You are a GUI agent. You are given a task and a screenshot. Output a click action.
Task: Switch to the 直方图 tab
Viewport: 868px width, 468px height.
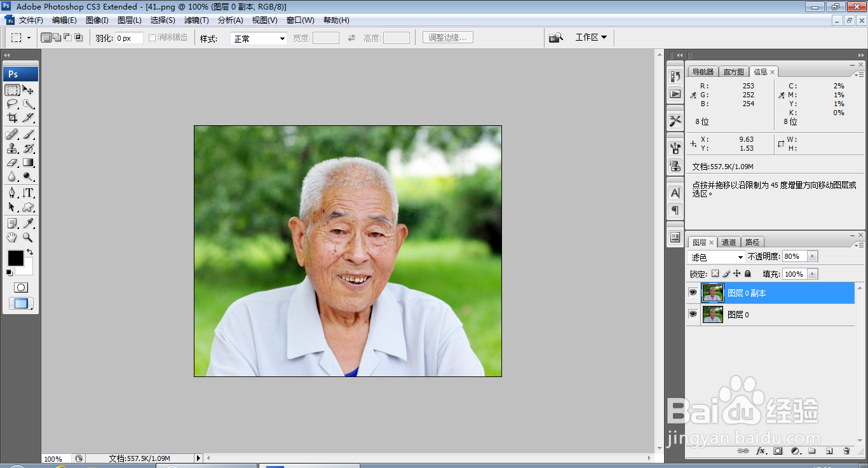pyautogui.click(x=733, y=72)
